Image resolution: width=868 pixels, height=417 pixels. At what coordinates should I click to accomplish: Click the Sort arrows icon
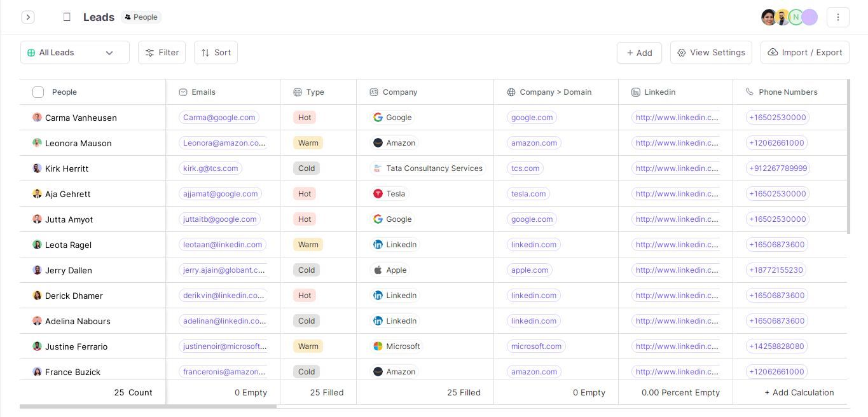point(206,52)
